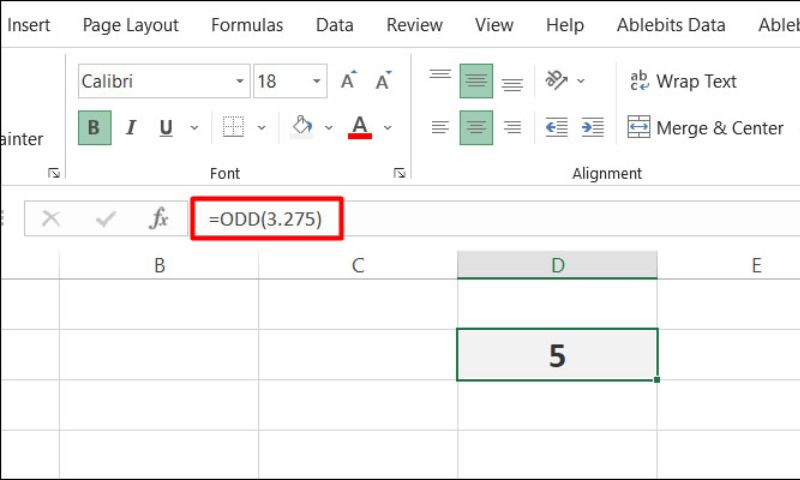This screenshot has width=800, height=480.
Task: Open the Insert ribbon tab
Action: tap(29, 25)
